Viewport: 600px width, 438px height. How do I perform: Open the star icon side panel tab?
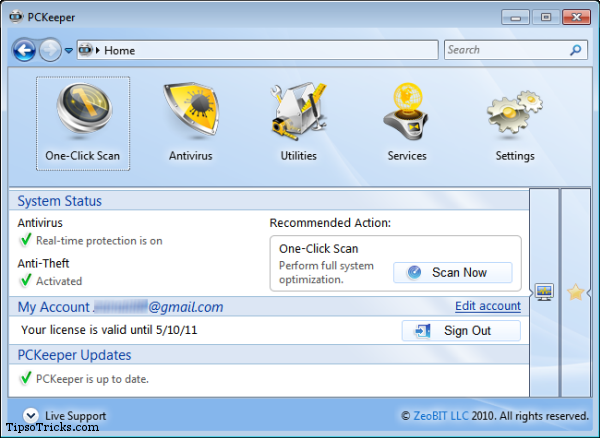(576, 293)
